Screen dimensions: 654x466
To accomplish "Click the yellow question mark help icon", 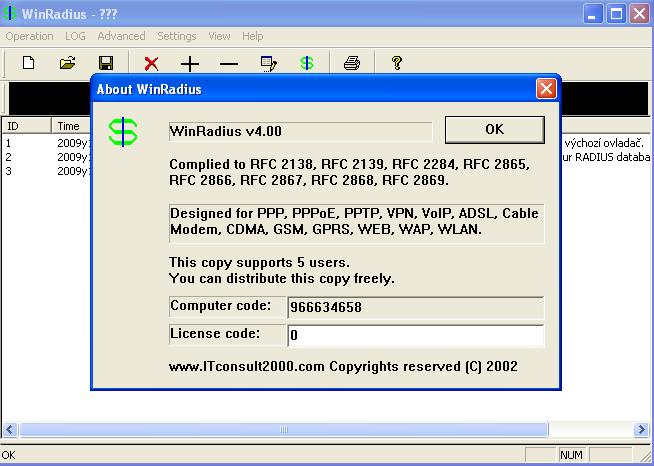I will (x=397, y=63).
